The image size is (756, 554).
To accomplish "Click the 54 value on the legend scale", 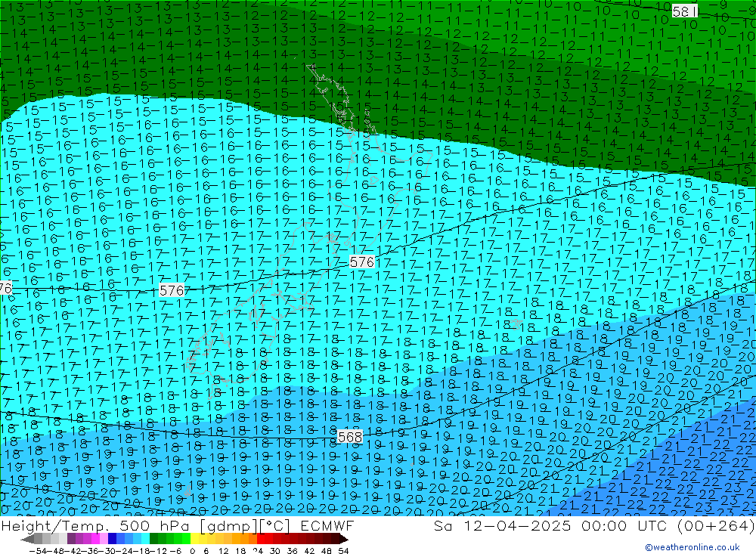I will pyautogui.click(x=343, y=551).
